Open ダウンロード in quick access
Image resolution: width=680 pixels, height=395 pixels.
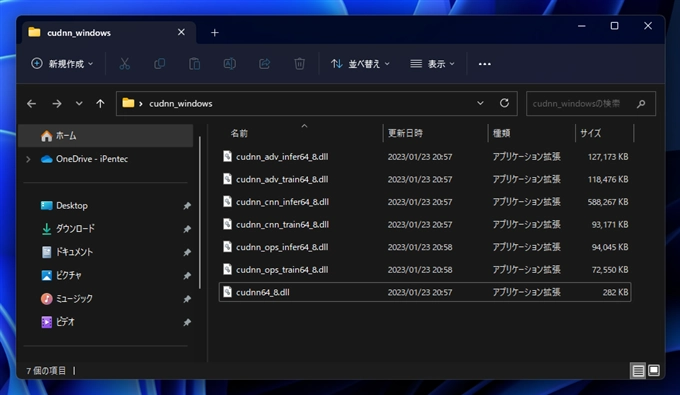pyautogui.click(x=75, y=229)
